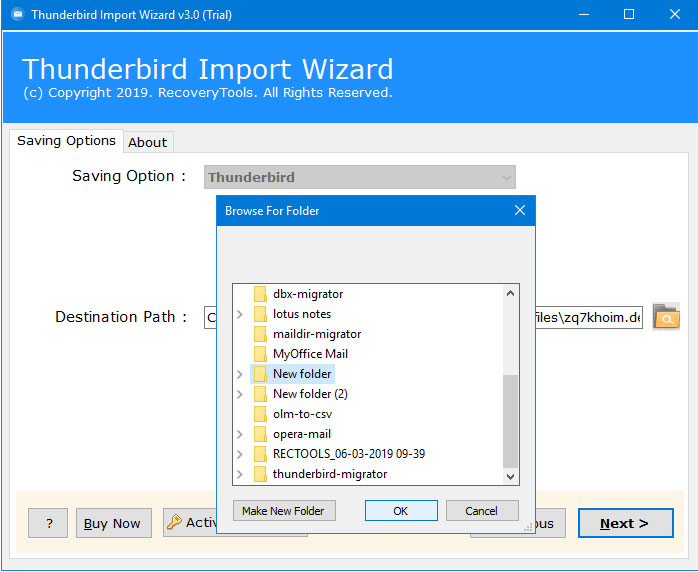Expand the RECTOOLS_06-03-2019 09-39 folder
This screenshot has height=572, width=698.
(x=240, y=454)
